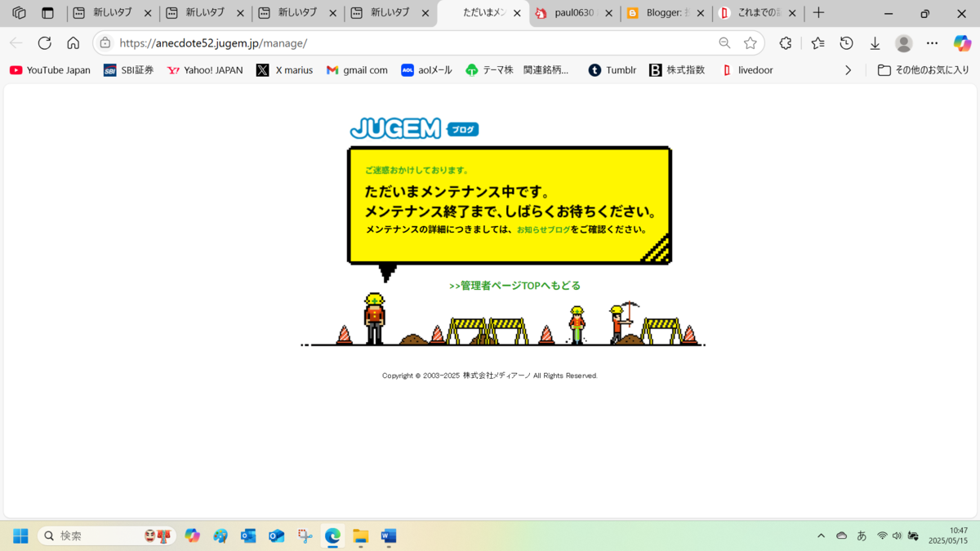Open zoom magnifier icon in address bar
The height and width of the screenshot is (551, 980).
[x=724, y=43]
